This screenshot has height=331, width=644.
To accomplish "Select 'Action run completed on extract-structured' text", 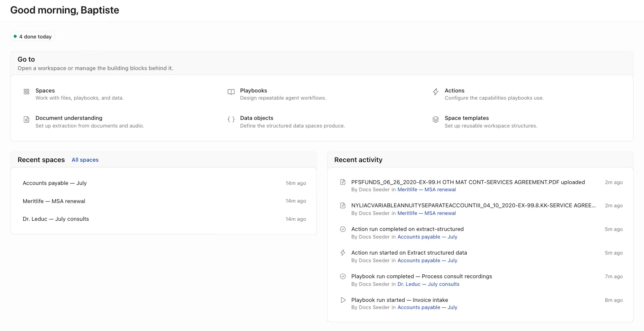I will (408, 229).
